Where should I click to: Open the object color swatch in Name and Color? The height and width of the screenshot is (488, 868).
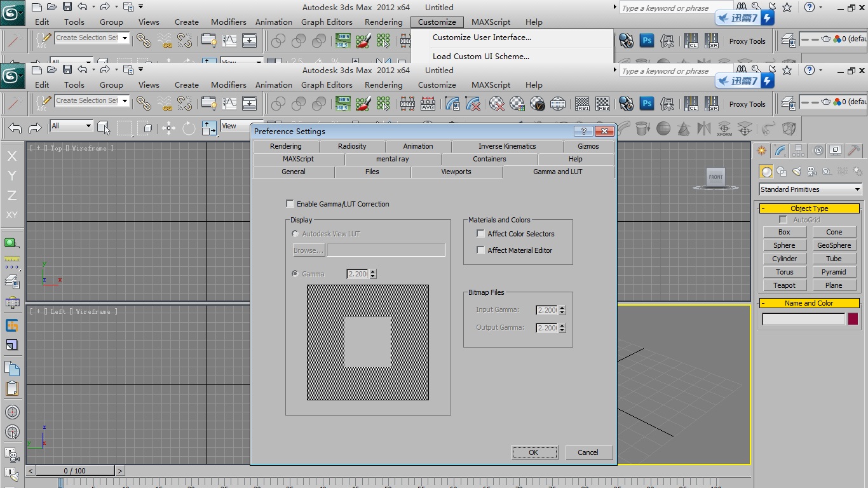[853, 319]
